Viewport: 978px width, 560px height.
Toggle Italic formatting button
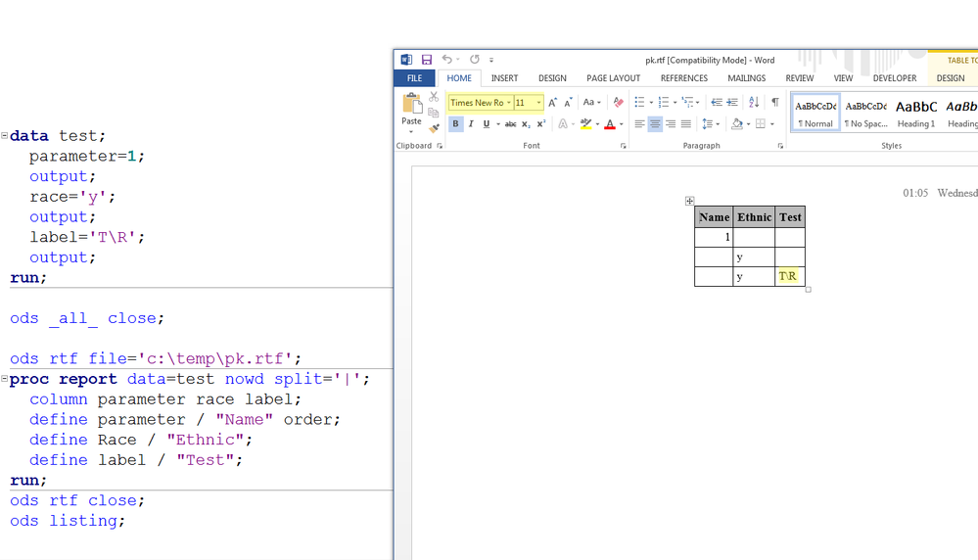(471, 124)
